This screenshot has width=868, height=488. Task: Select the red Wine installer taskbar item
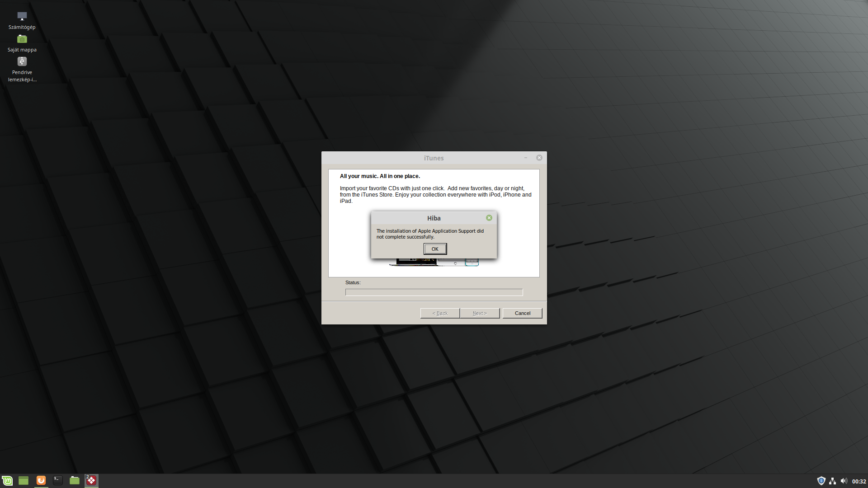[91, 480]
